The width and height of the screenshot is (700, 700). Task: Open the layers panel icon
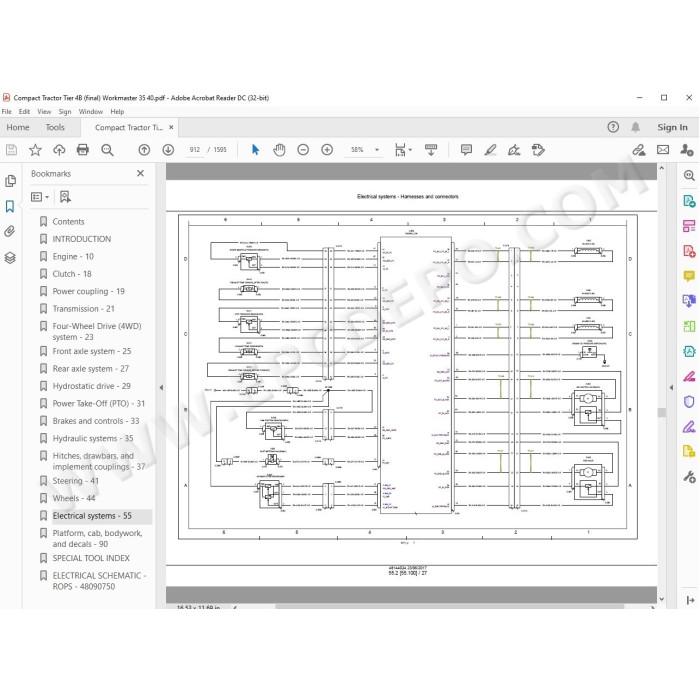(10, 258)
